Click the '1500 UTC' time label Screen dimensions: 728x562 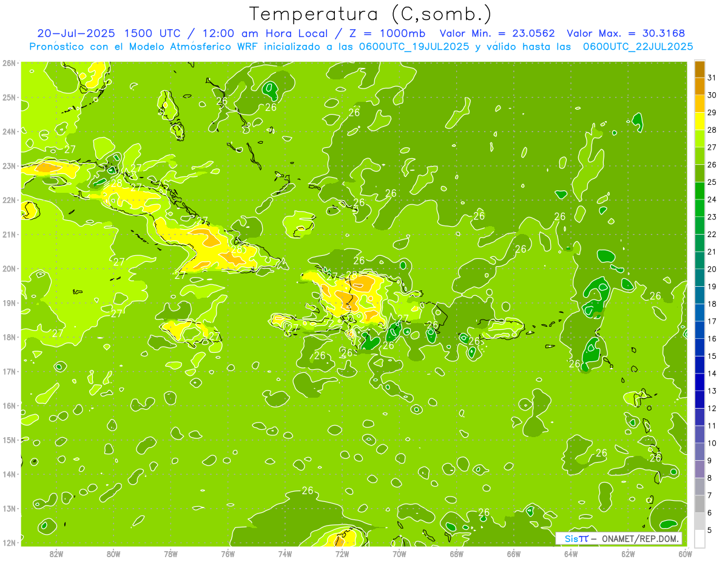click(152, 33)
